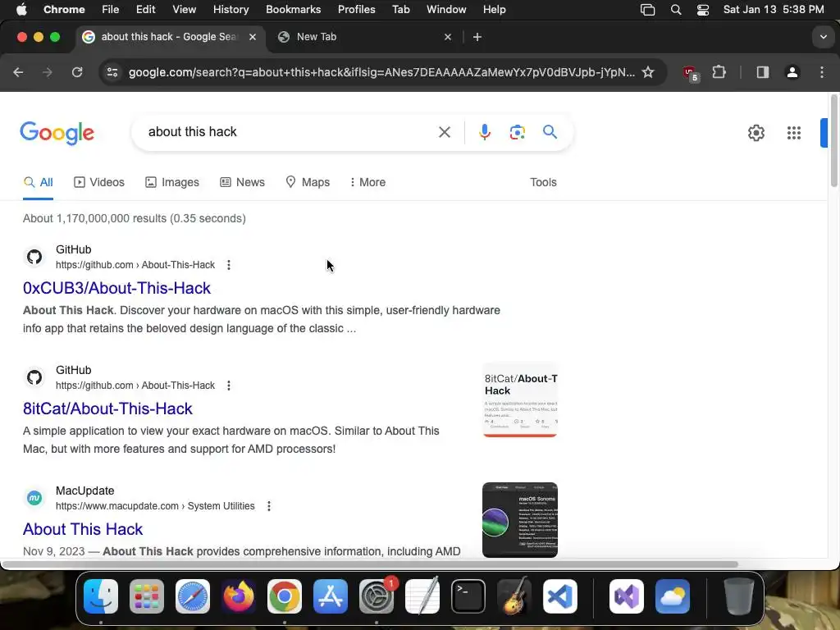
Task: Open Launchpad from the Dock
Action: pyautogui.click(x=146, y=596)
